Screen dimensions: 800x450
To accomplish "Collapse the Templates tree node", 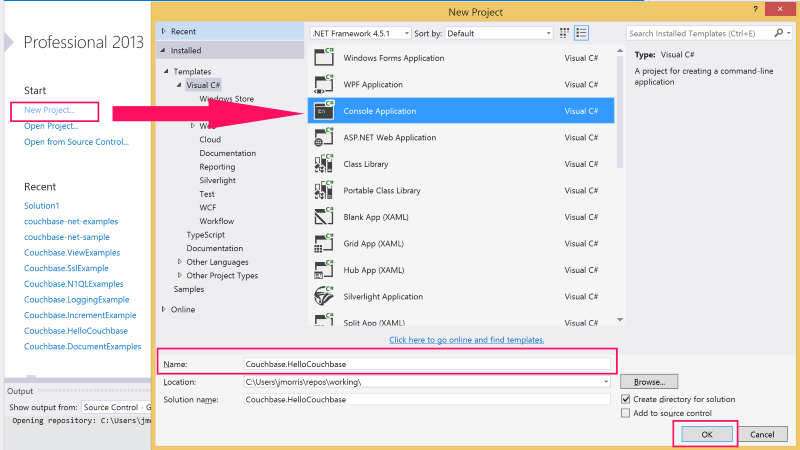I will click(x=166, y=71).
